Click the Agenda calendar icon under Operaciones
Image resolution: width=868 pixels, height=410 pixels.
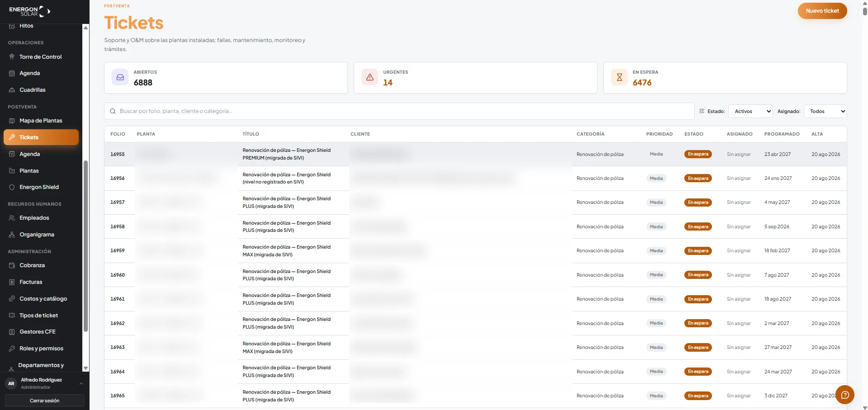tap(12, 73)
